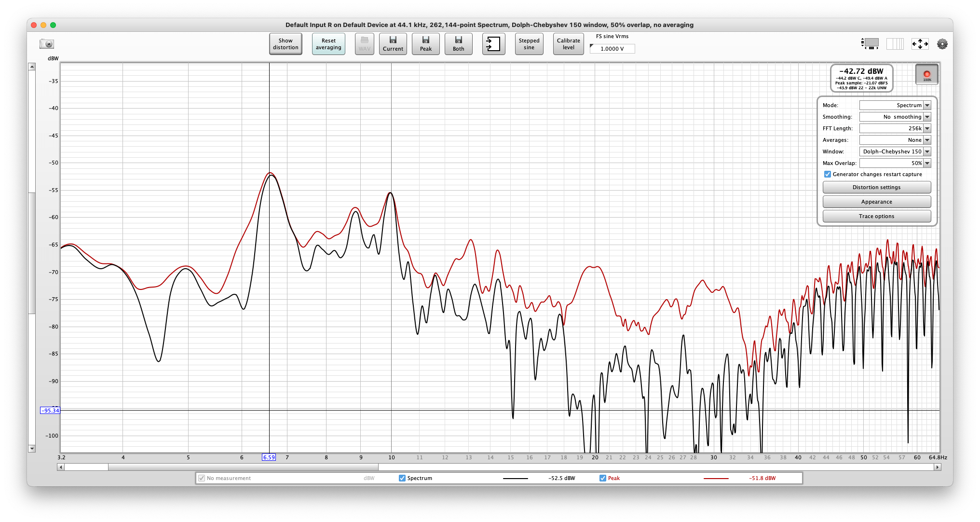Click the red Peak trace line sample
Image resolution: width=980 pixels, height=522 pixels.
(716, 479)
